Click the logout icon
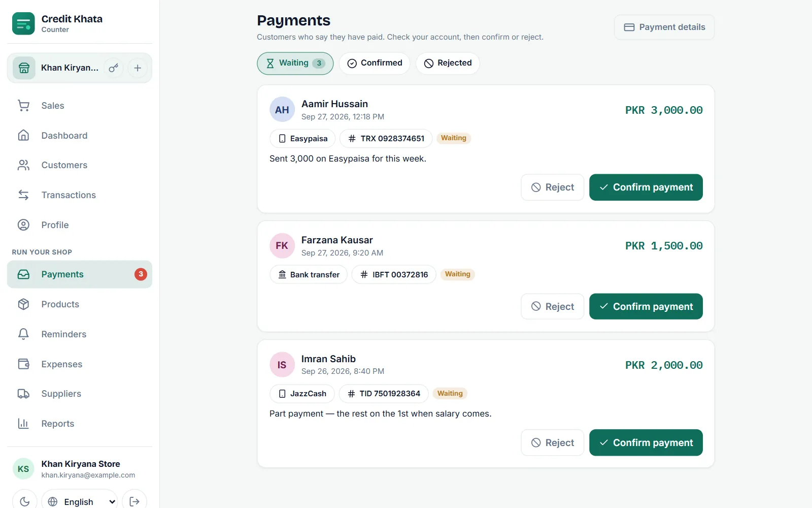812x508 pixels. click(x=134, y=501)
